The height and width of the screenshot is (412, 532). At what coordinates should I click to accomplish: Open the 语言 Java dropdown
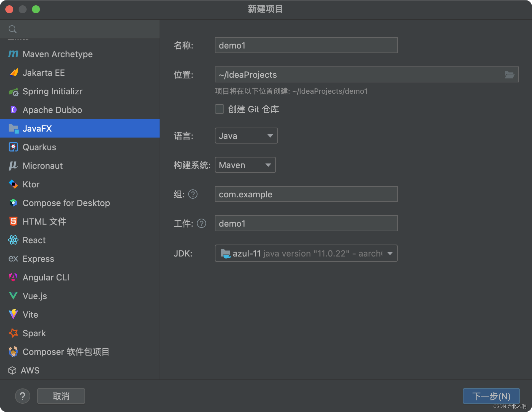click(246, 136)
